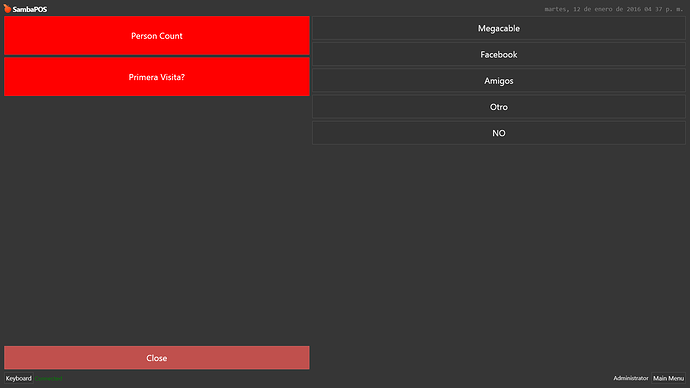Open the on-screen Keyboard
690x388 pixels.
18,378
